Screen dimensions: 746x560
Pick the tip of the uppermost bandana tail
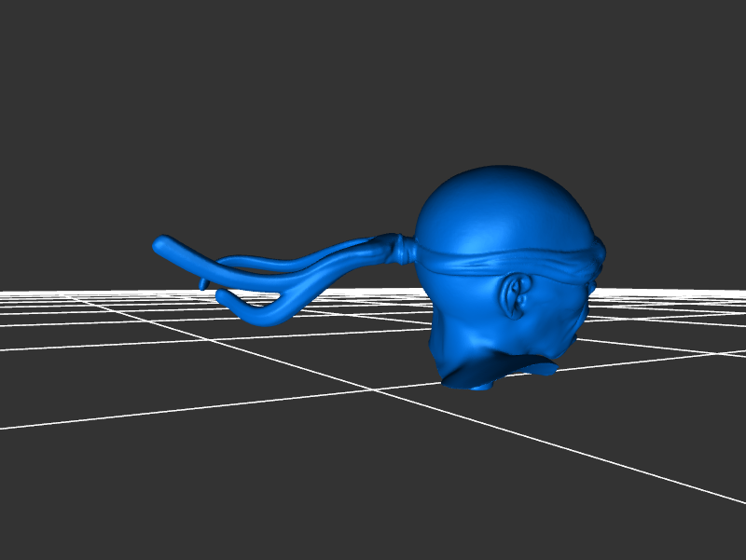160,245
